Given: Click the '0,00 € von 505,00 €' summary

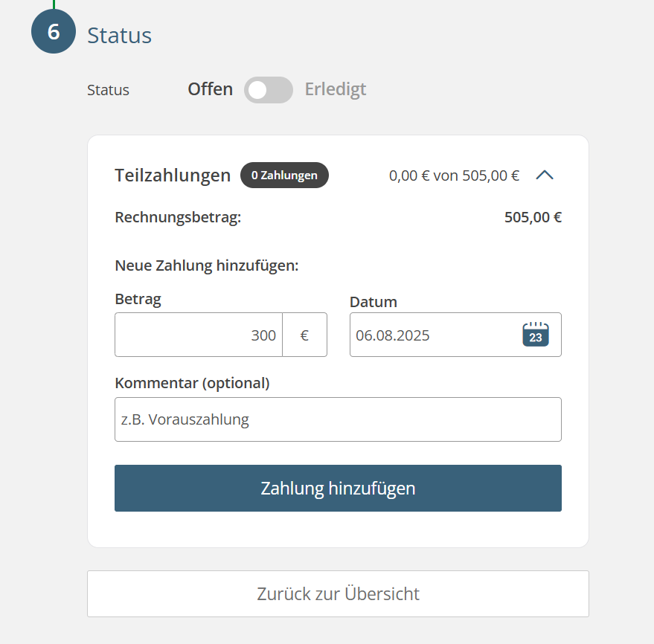Looking at the screenshot, I should point(454,176).
